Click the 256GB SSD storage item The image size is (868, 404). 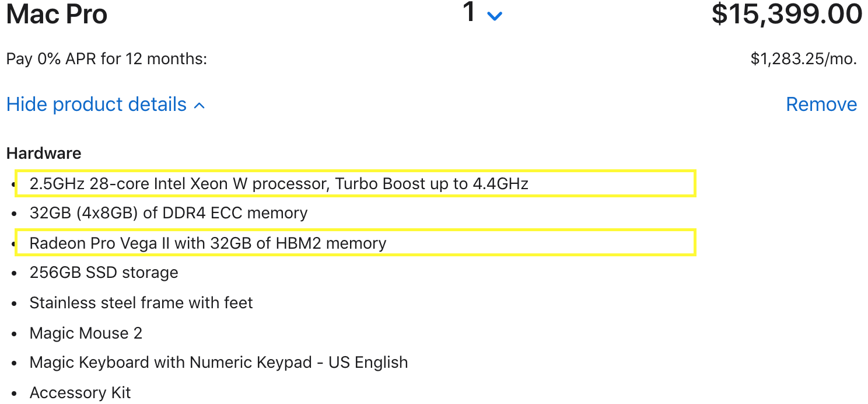[104, 273]
